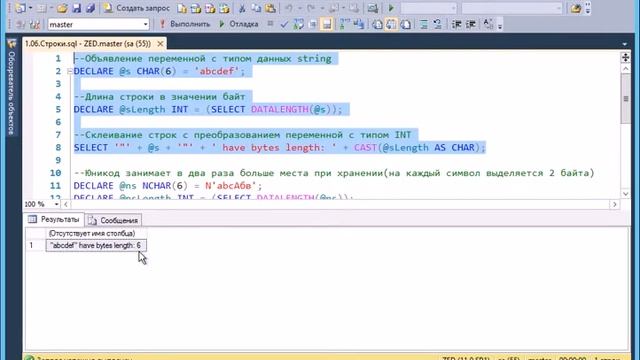This screenshot has width=640, height=360.
Task: Toggle Results to File icon
Action: pyautogui.click(x=405, y=24)
